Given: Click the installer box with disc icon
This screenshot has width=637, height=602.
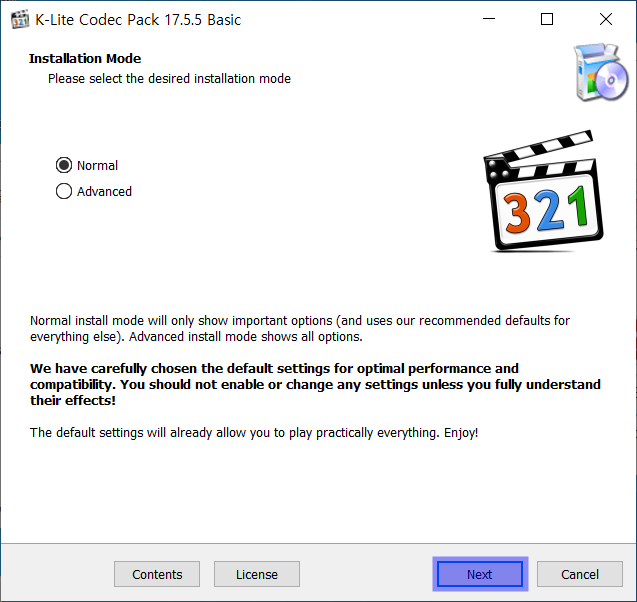Looking at the screenshot, I should click(601, 72).
